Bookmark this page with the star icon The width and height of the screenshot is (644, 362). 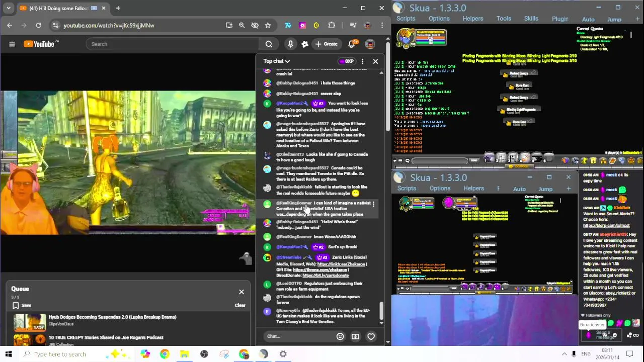click(268, 25)
